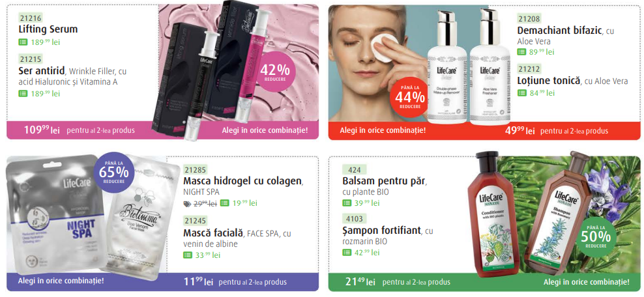Image resolution: width=644 pixels, height=297 pixels.
Task: Click product code 4103 label
Action: (355, 219)
